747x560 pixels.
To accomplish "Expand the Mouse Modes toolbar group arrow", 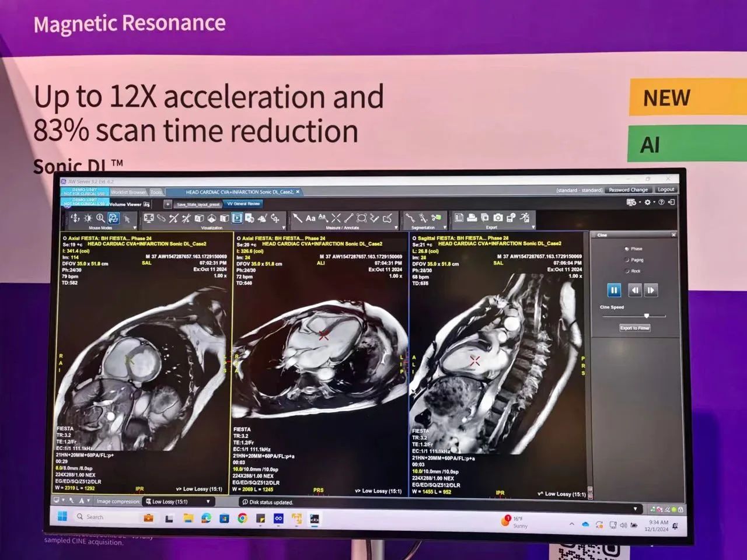I will coord(135,228).
